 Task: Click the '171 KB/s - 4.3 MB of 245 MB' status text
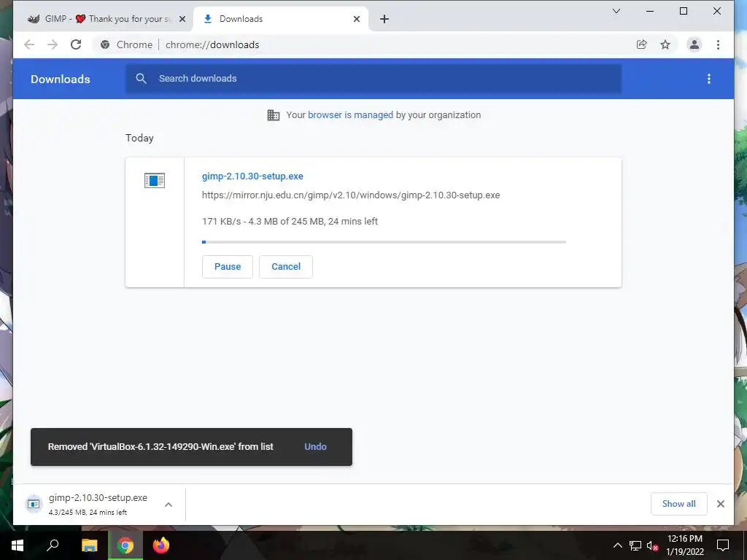point(290,222)
